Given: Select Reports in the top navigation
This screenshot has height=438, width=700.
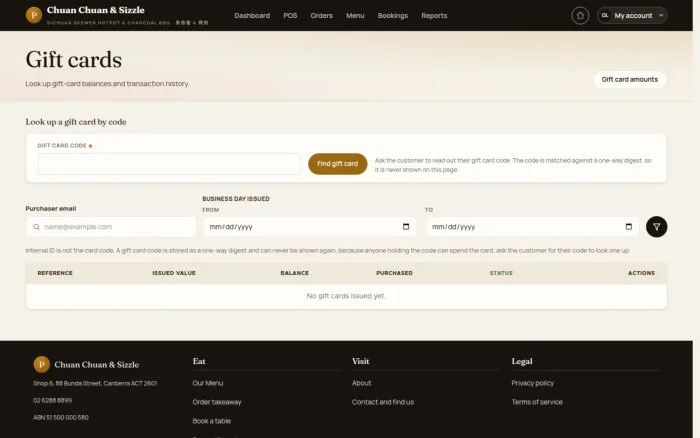Looking at the screenshot, I should click(x=434, y=16).
